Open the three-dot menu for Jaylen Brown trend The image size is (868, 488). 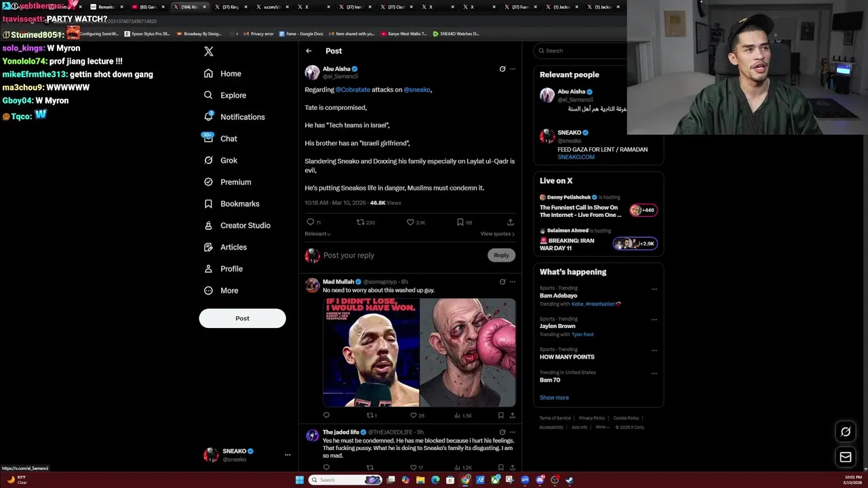(x=654, y=319)
